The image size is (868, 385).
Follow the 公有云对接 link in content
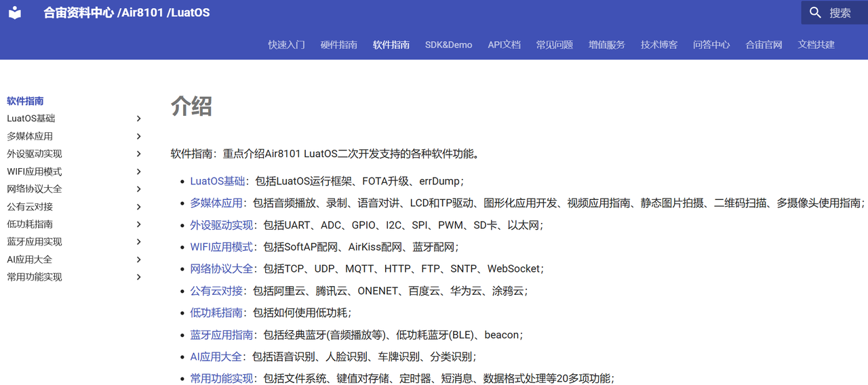point(216,291)
